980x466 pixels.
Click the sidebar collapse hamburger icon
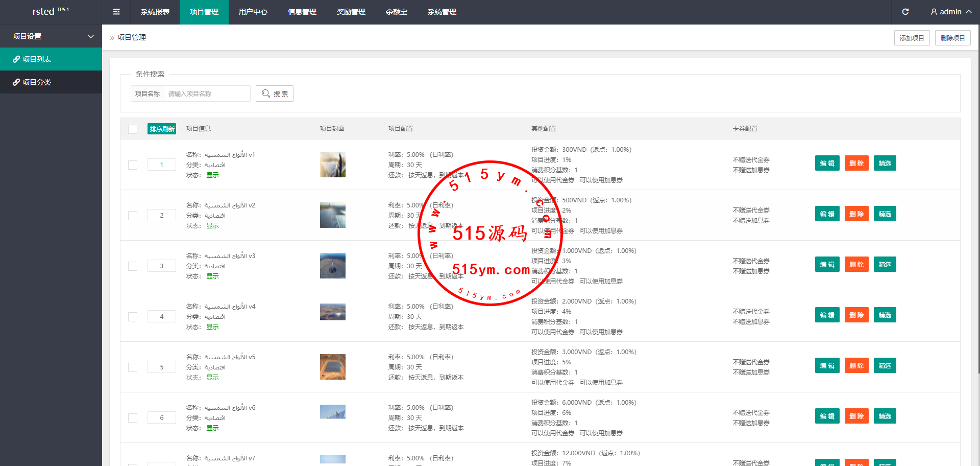[x=116, y=12]
